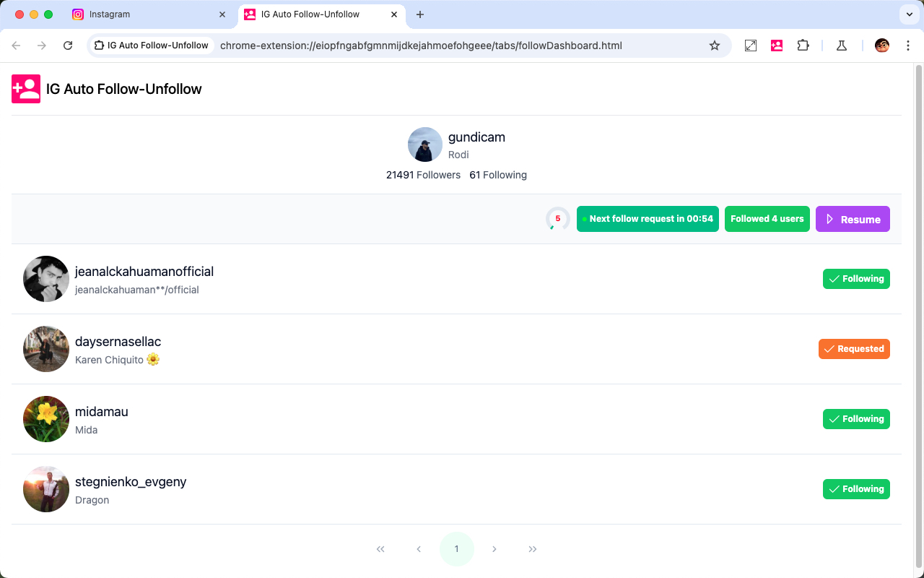Go to the next page of results
Screen dimensions: 924x578
[x=494, y=549]
